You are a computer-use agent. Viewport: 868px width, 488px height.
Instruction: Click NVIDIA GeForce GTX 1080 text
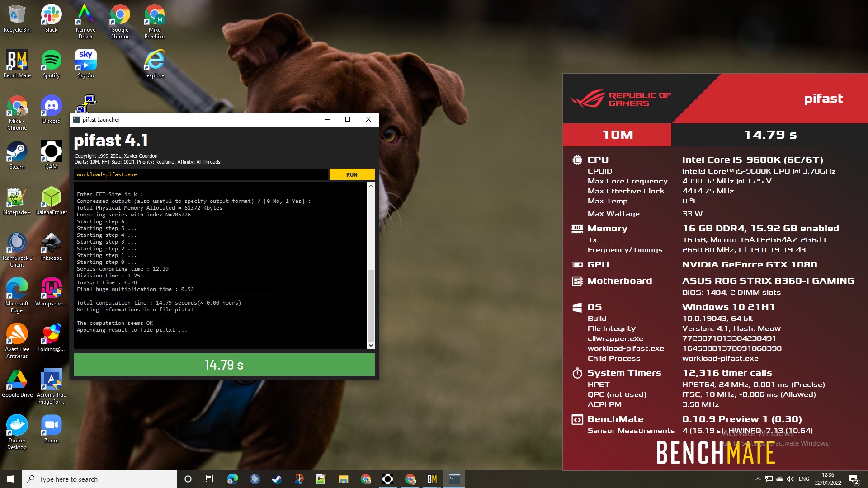[x=750, y=264]
